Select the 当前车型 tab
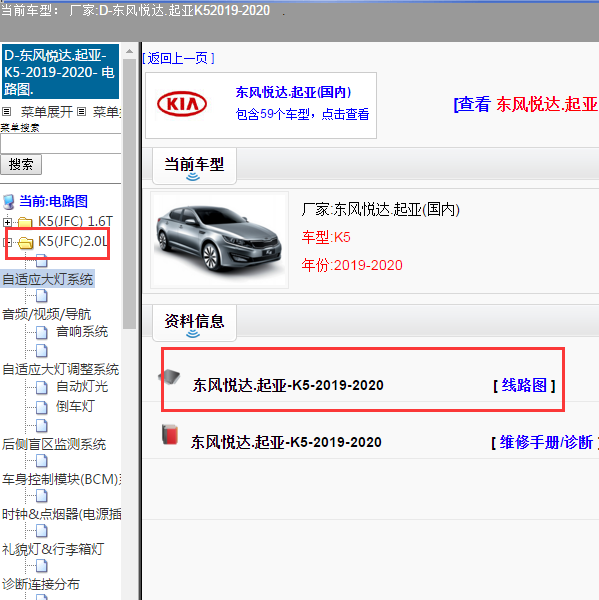This screenshot has height=600, width=599. (194, 166)
